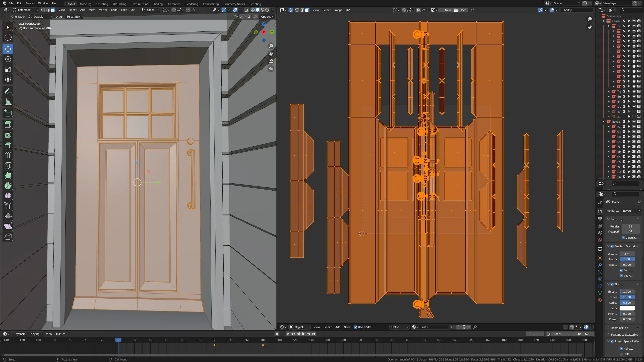Toggle the Use Nodes checkbox

pyautogui.click(x=355, y=327)
